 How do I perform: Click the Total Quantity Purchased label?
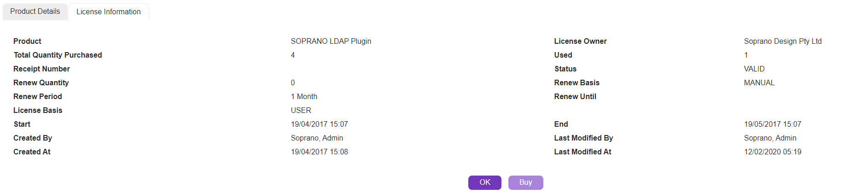tap(58, 55)
